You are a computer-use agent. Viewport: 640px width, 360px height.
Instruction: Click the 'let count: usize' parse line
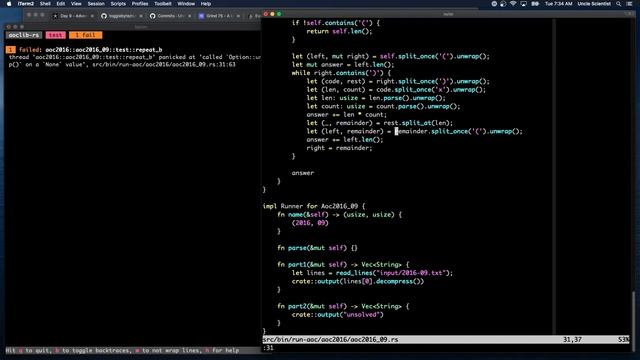click(383, 106)
